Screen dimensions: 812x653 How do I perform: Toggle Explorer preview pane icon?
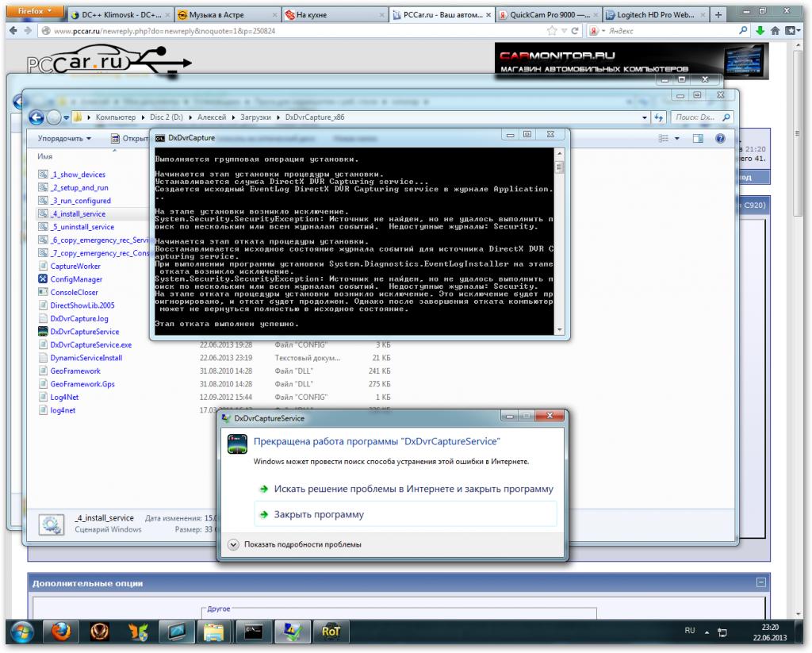[x=699, y=139]
